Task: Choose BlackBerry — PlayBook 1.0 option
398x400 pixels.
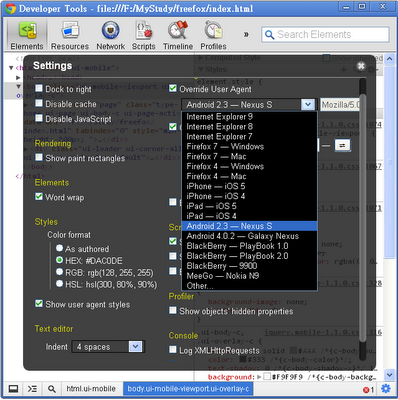Action: point(249,246)
